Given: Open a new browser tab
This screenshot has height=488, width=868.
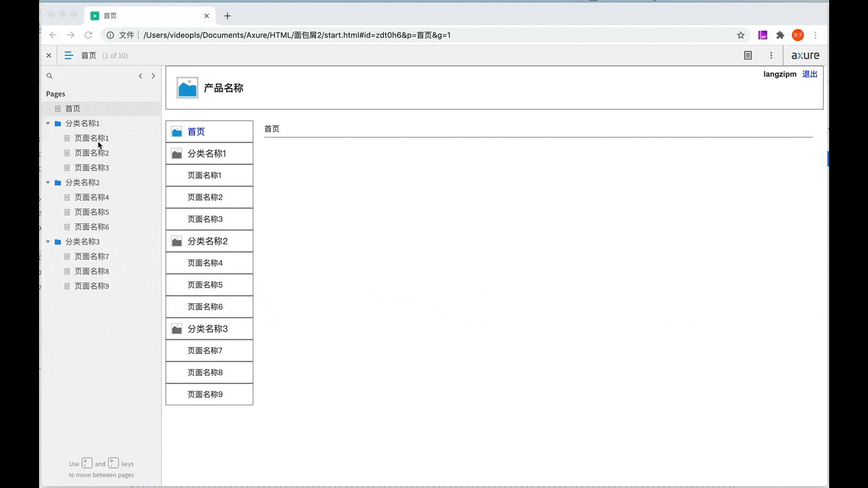Looking at the screenshot, I should tap(227, 16).
